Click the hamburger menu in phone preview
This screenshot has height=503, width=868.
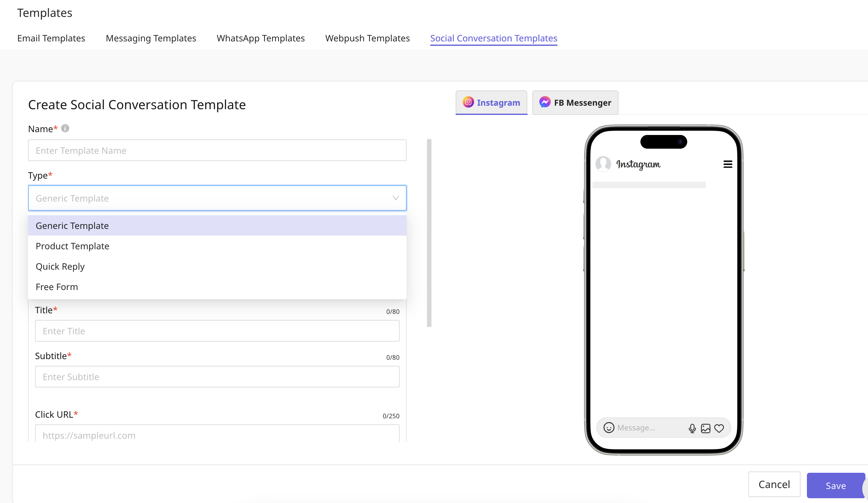tap(727, 164)
